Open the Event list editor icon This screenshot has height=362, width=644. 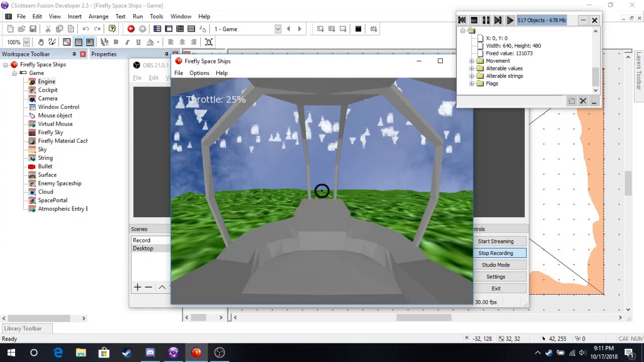[191, 29]
